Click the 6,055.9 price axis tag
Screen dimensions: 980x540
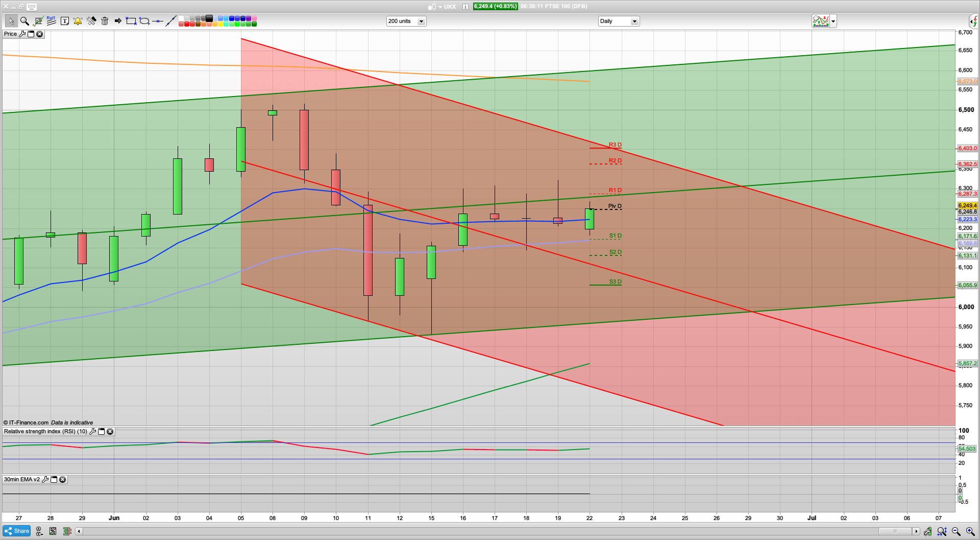967,286
